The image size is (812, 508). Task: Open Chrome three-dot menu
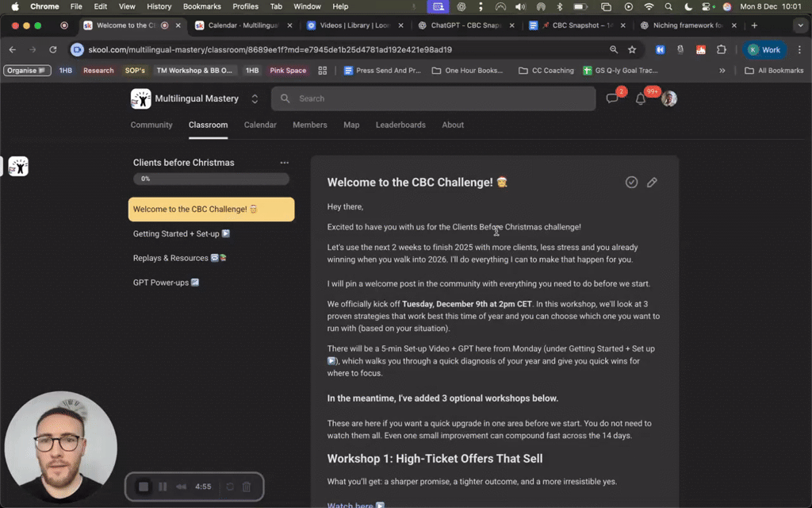click(x=799, y=50)
